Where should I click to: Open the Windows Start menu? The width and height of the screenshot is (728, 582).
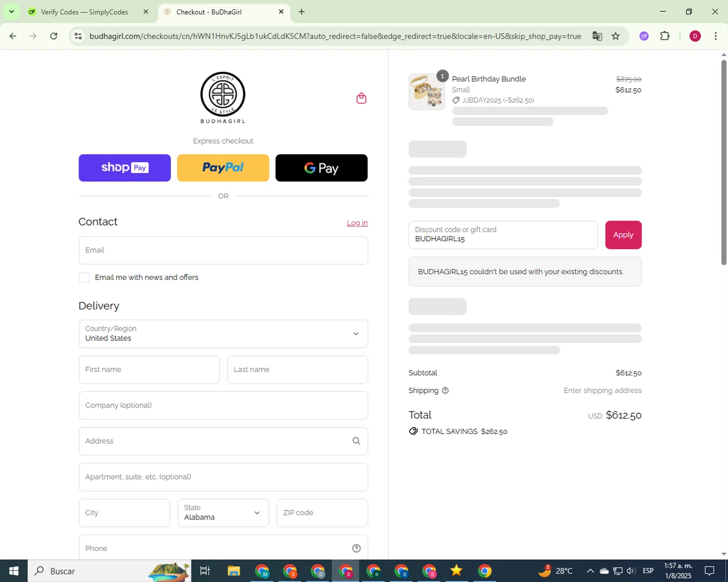14,571
